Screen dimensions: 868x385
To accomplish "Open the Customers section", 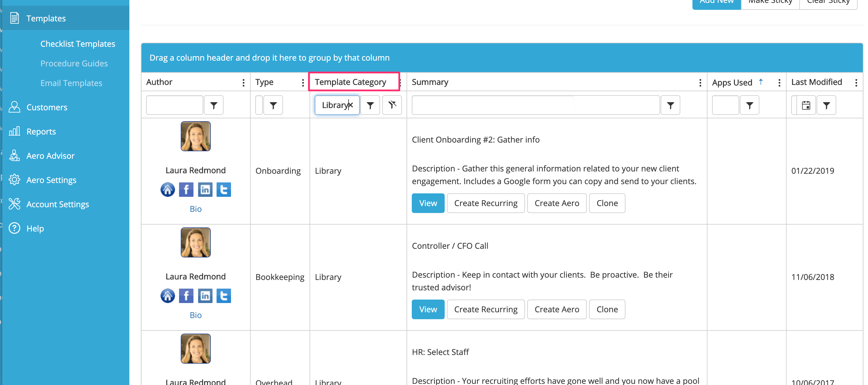I will [47, 107].
